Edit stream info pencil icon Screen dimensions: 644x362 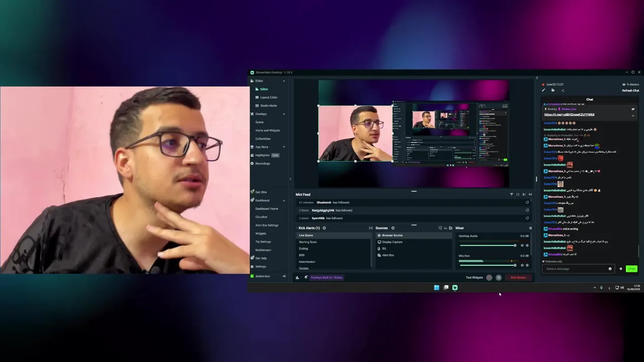coord(543,90)
